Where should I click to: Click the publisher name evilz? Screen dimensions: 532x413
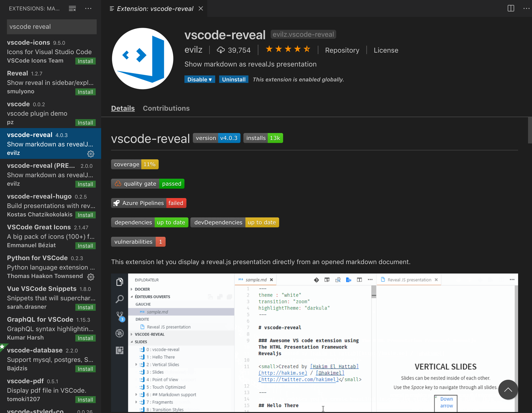tap(193, 50)
